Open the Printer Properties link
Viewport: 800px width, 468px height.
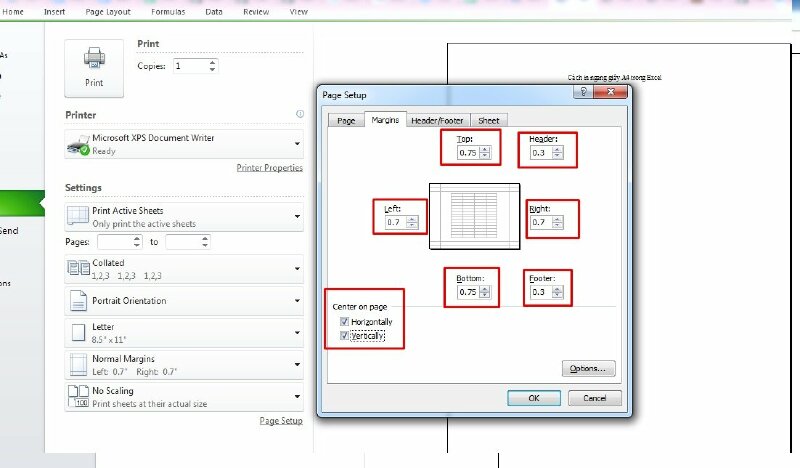pyautogui.click(x=269, y=168)
